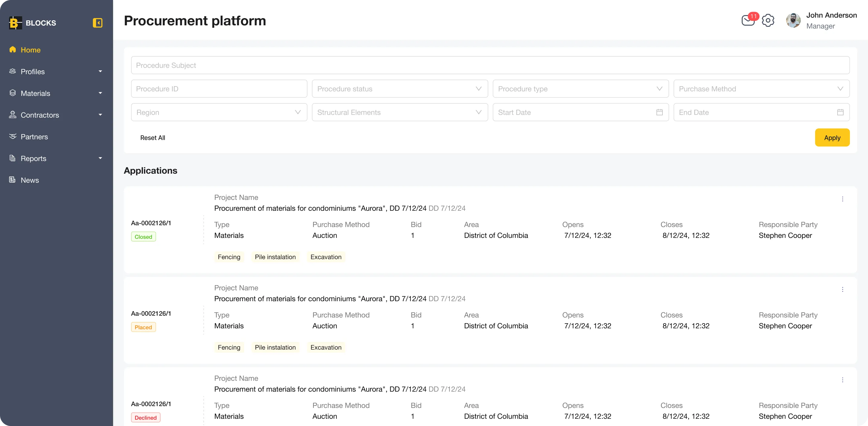
Task: Open the Purchase Method filter dropdown
Action: click(x=762, y=89)
